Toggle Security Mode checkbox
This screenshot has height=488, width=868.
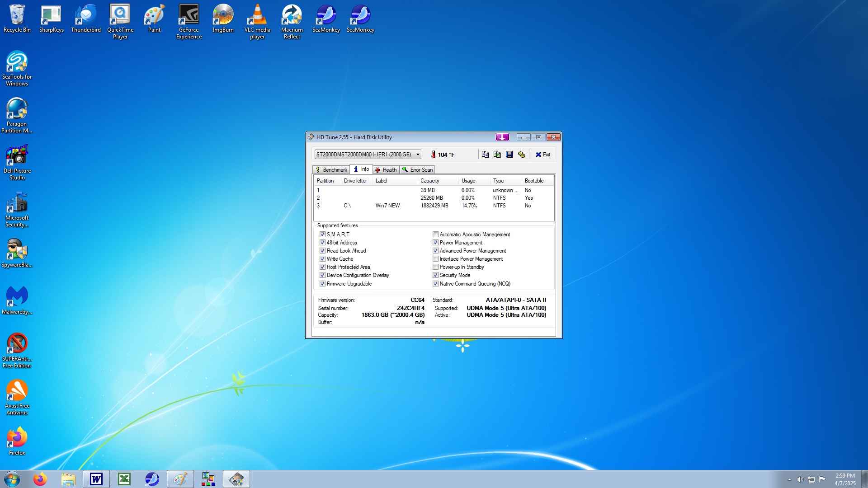click(x=435, y=275)
